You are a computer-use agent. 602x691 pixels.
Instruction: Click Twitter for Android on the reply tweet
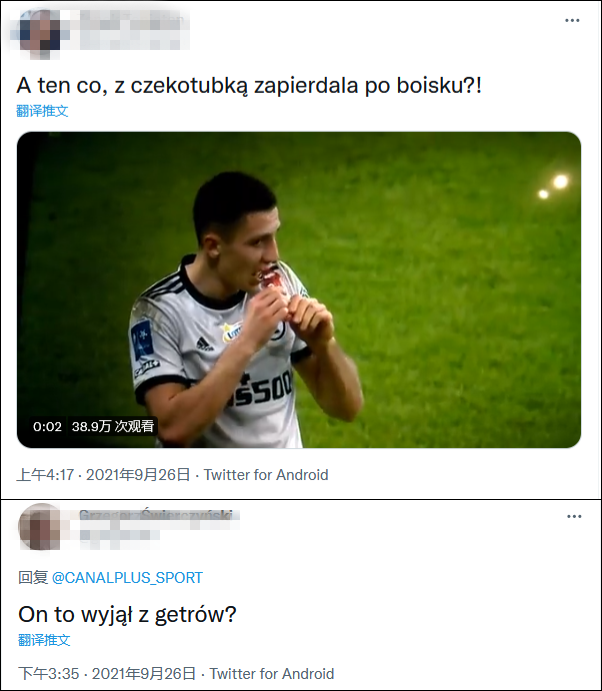(x=271, y=674)
